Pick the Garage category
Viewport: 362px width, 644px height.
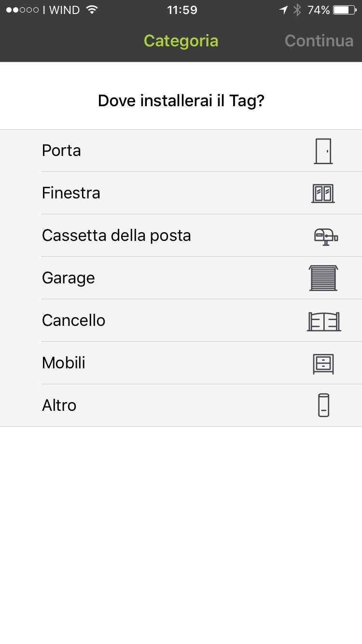(x=68, y=278)
